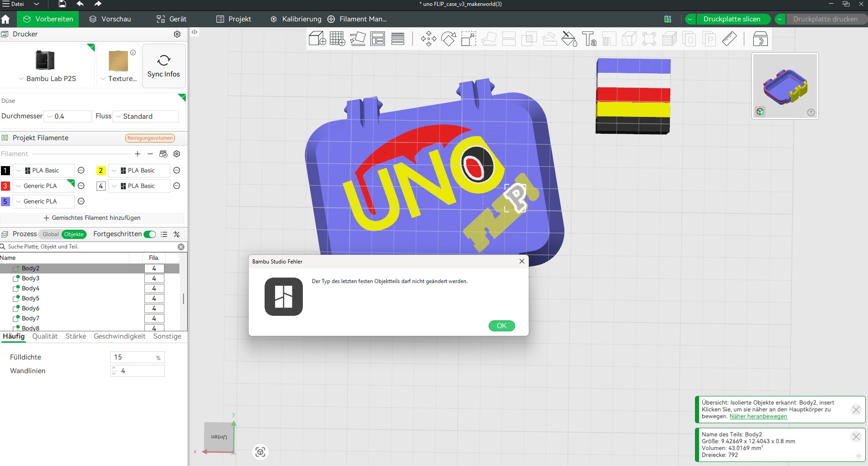Screen dimensions: 868x466
Task: Open filament settings gear icon
Action: pyautogui.click(x=177, y=154)
